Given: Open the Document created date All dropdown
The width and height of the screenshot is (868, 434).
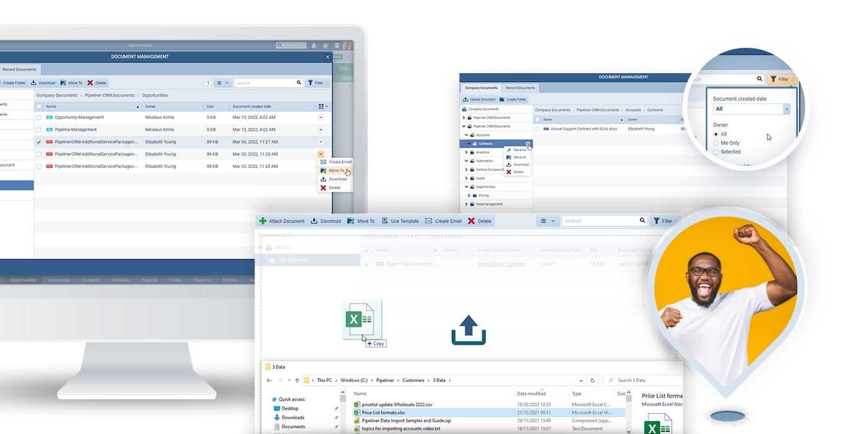Looking at the screenshot, I should coord(750,108).
